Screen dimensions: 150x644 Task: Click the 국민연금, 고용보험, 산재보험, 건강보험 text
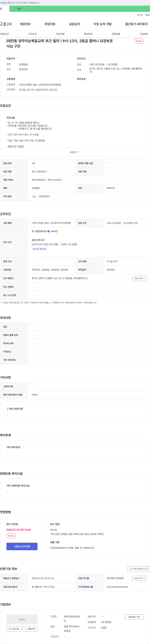[50, 270]
